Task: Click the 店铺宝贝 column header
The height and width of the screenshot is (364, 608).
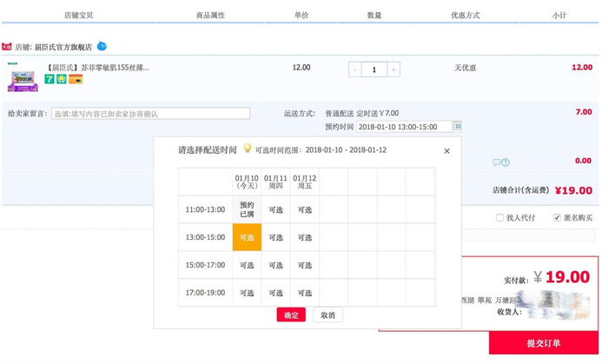Action: (78, 15)
